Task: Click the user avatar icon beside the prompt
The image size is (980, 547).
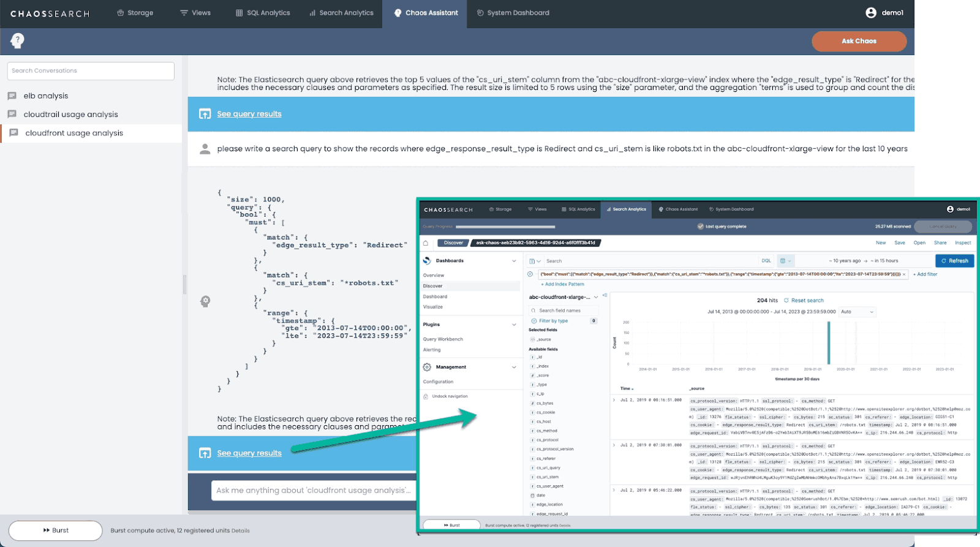Action: coord(205,149)
